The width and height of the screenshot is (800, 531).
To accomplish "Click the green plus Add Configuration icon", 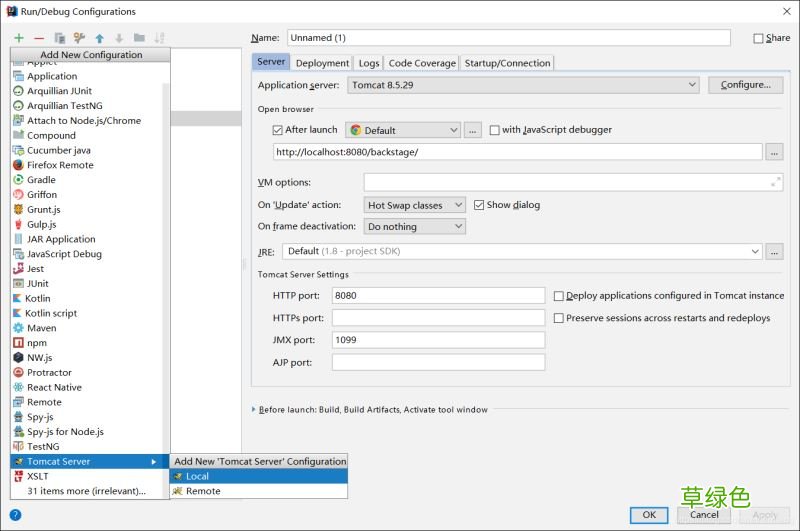I will pos(18,38).
